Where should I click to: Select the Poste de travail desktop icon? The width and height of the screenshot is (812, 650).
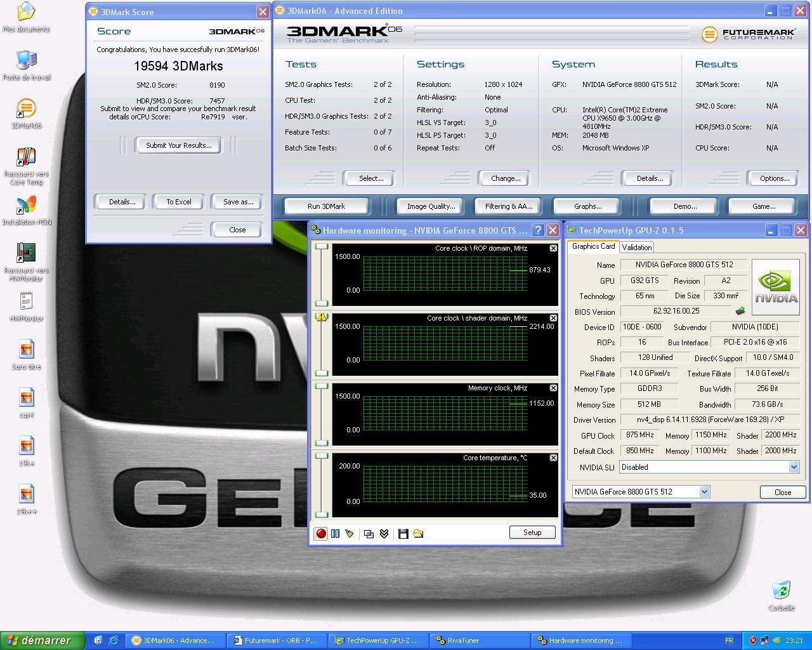click(26, 65)
